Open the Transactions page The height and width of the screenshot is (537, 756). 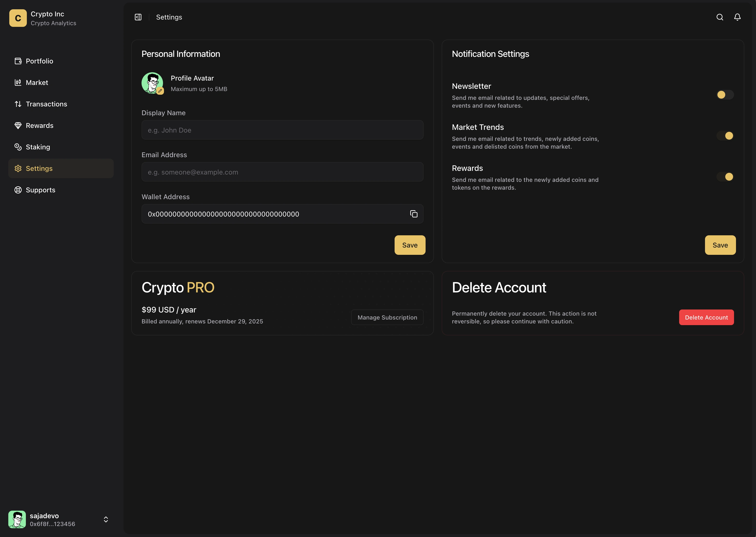click(61, 104)
